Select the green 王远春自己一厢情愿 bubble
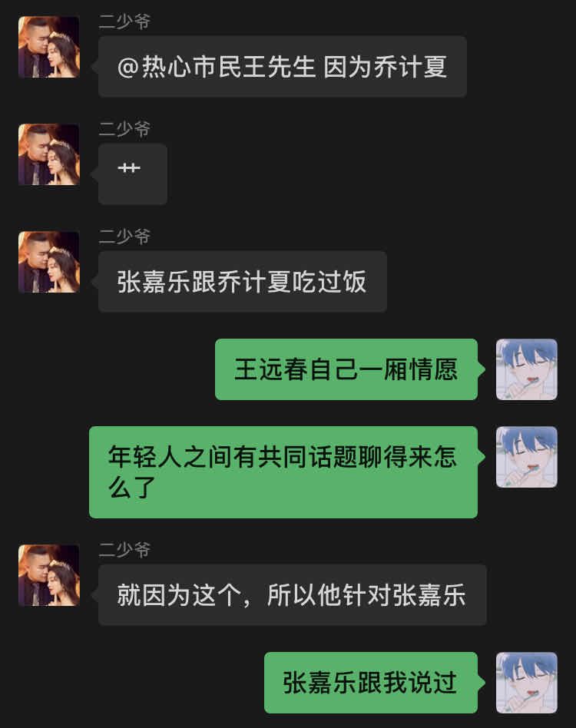576x728 pixels. [346, 369]
